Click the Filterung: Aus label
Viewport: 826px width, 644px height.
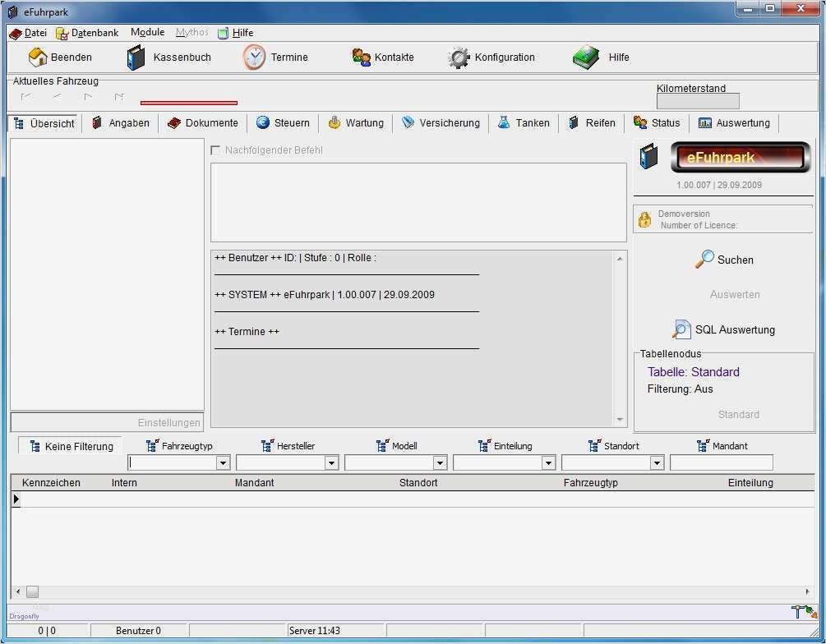(x=680, y=389)
